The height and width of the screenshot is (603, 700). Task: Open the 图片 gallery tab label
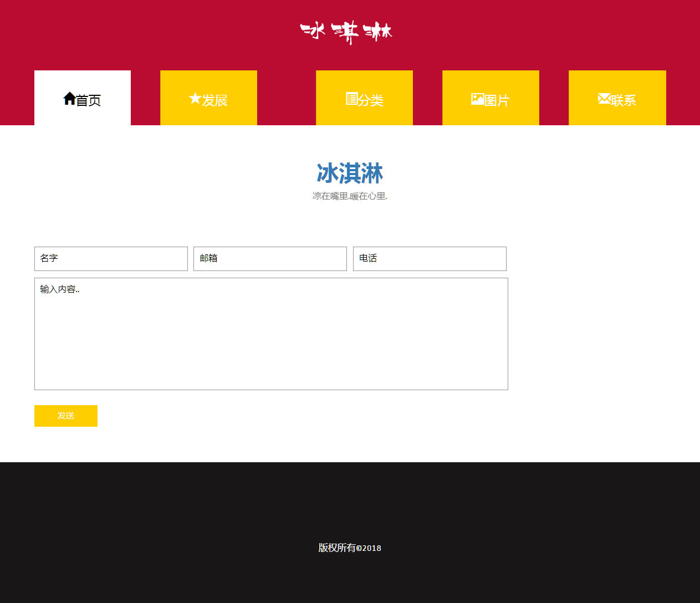click(497, 100)
